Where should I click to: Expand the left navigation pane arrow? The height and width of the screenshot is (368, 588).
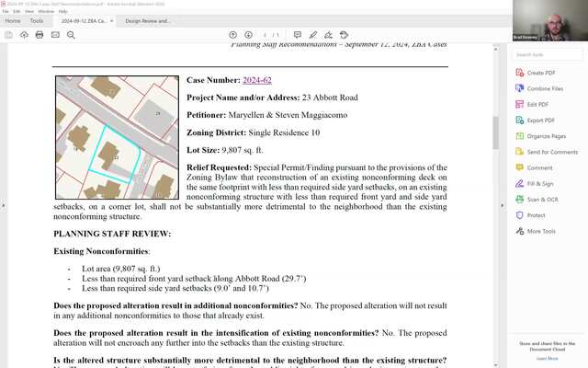click(x=4, y=205)
